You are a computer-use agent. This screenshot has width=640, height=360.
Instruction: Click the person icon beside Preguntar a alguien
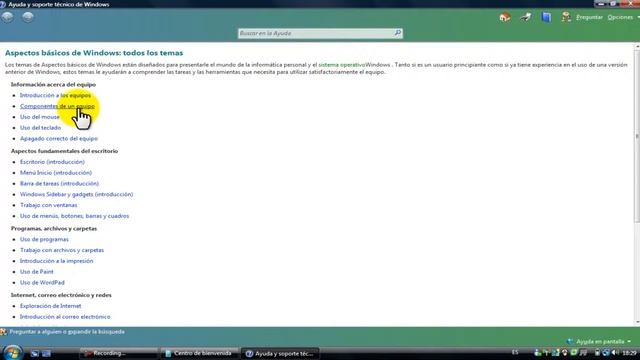(4, 332)
